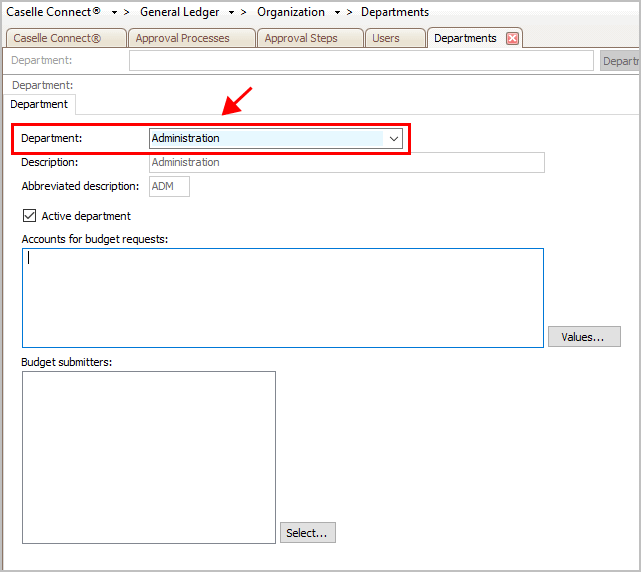Focus the Abbreviated description field showing ADM
Viewport: 641px width, 572px height.
click(x=169, y=186)
